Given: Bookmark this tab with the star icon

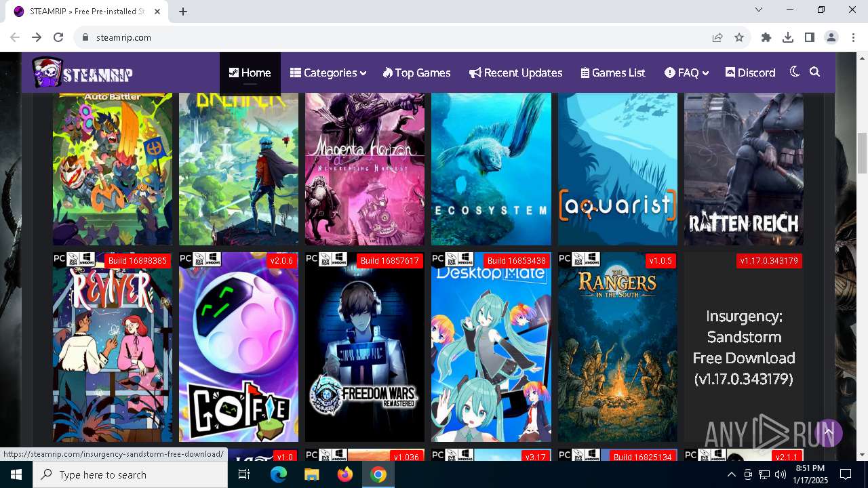Looking at the screenshot, I should (739, 37).
